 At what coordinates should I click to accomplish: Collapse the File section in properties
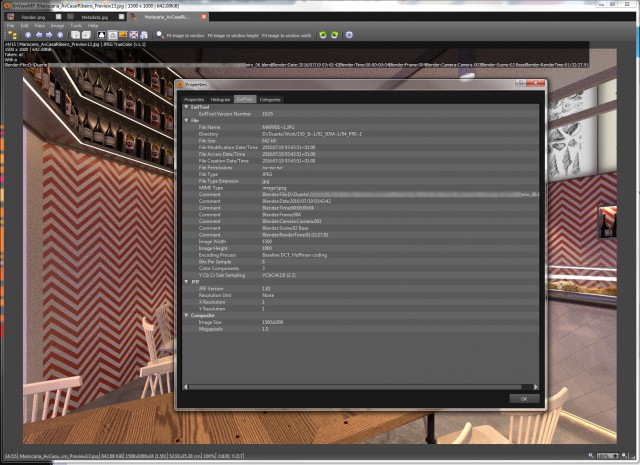(181, 120)
